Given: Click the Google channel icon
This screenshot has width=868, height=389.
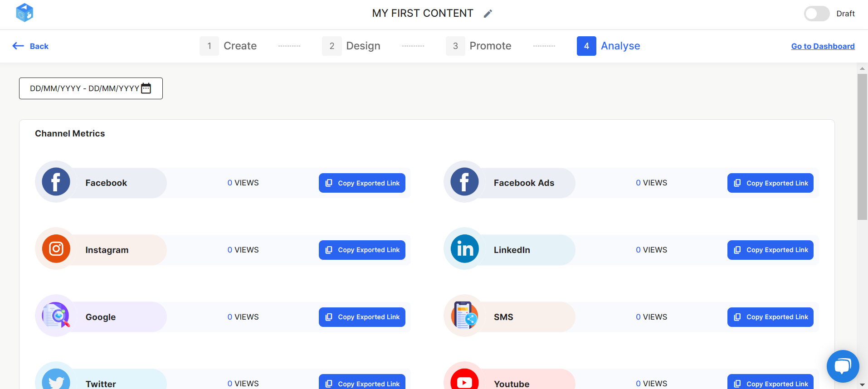Looking at the screenshot, I should tap(56, 316).
